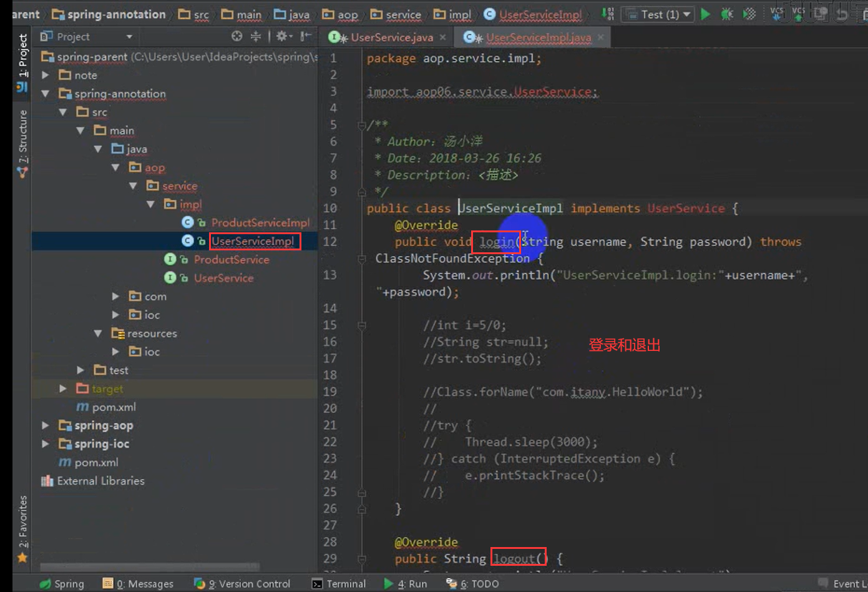This screenshot has height=592, width=868.
Task: Collapse the java folder arrow
Action: 98,149
